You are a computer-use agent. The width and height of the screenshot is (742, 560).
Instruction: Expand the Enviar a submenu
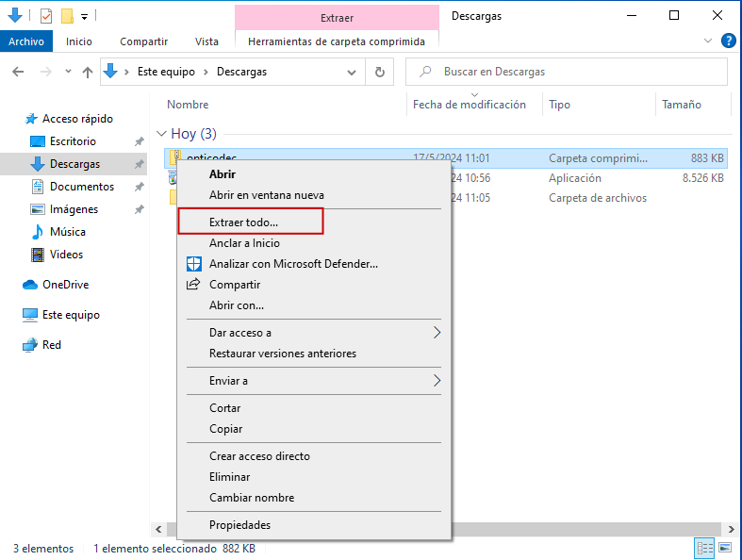[437, 381]
